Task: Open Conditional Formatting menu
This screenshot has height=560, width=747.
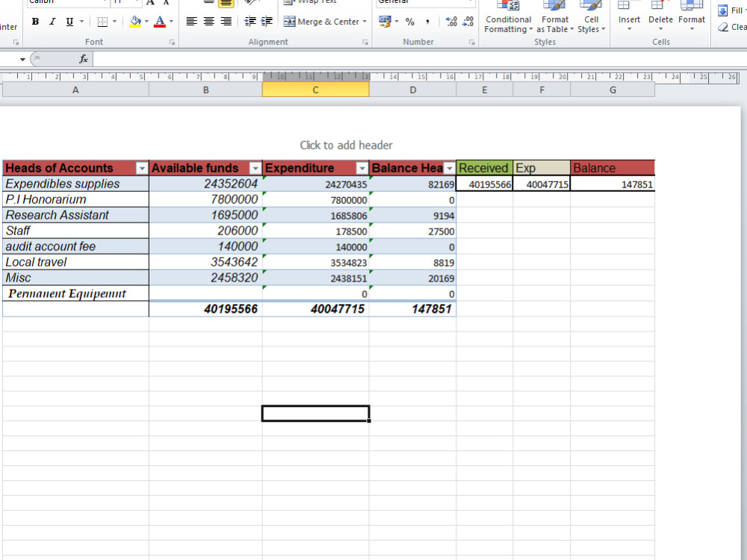Action: coord(508,17)
